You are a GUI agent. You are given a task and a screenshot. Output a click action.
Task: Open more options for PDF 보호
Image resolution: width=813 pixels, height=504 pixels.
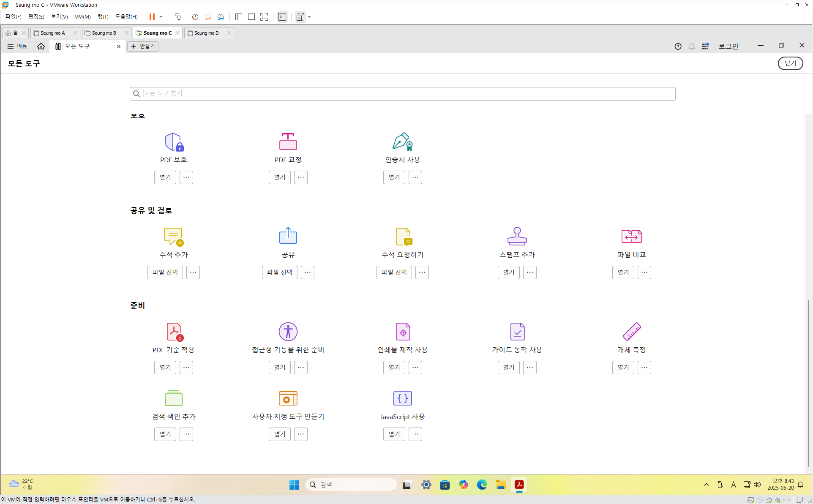point(186,177)
